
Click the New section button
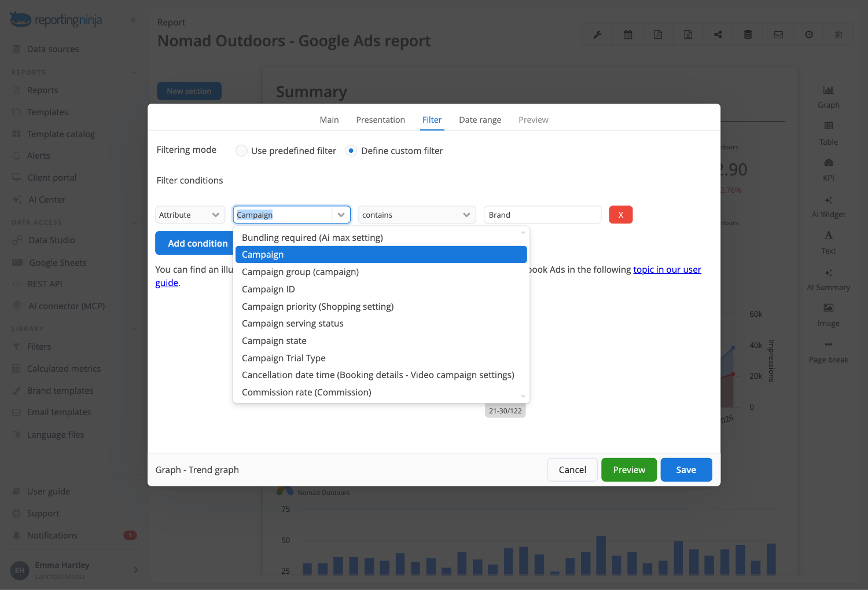click(189, 91)
